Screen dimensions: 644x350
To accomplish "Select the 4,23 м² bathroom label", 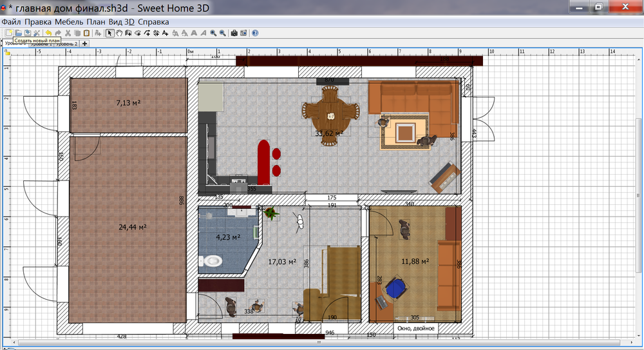I will (x=228, y=237).
